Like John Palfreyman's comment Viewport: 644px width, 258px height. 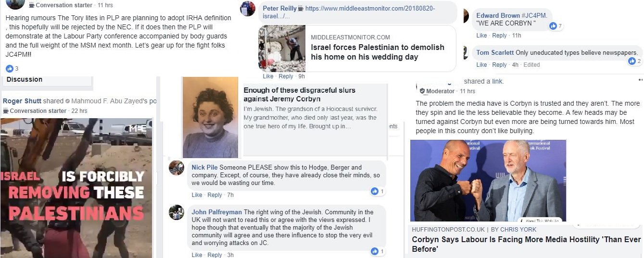197,255
